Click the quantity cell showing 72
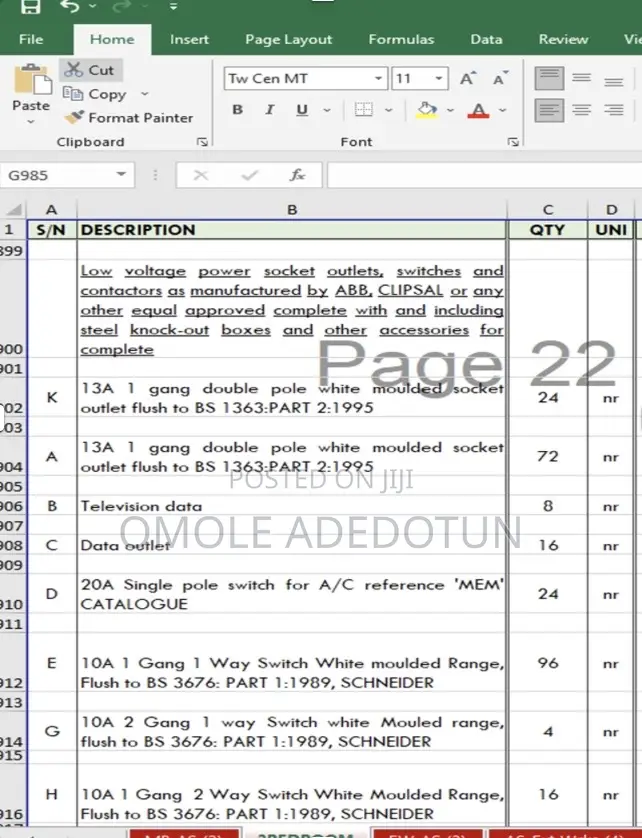 pos(548,456)
